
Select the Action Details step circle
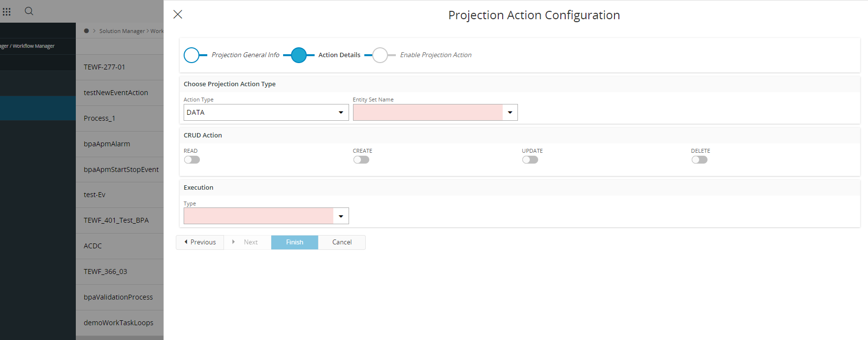point(299,55)
